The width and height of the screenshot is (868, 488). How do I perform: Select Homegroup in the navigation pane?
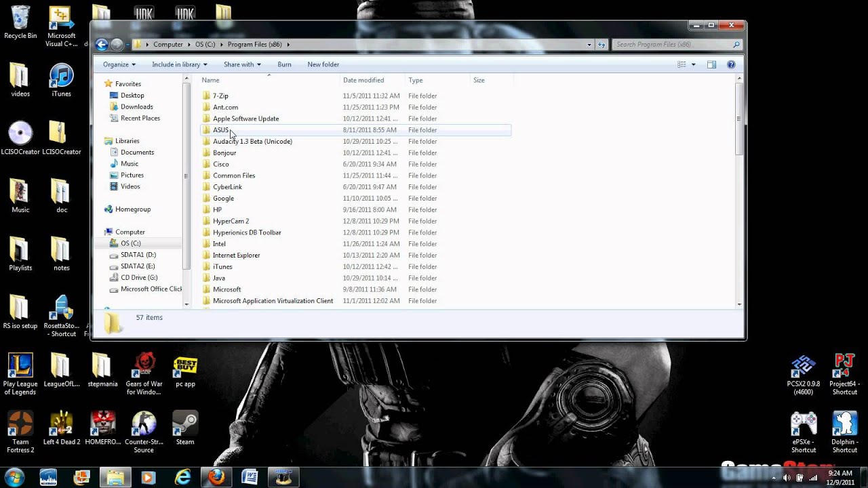pyautogui.click(x=132, y=209)
